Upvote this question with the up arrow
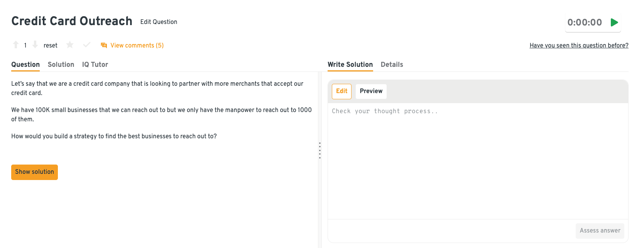Image resolution: width=644 pixels, height=248 pixels. click(x=16, y=45)
